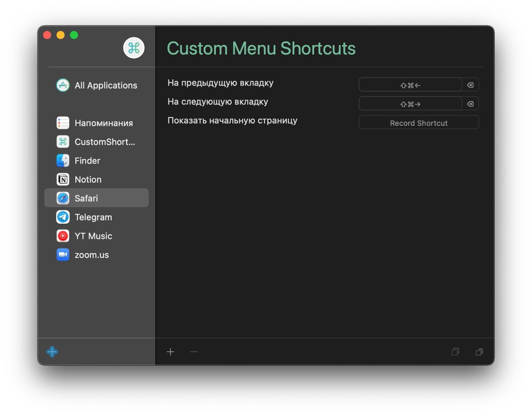
Task: Click the Telegram paper plane icon
Action: tap(63, 217)
